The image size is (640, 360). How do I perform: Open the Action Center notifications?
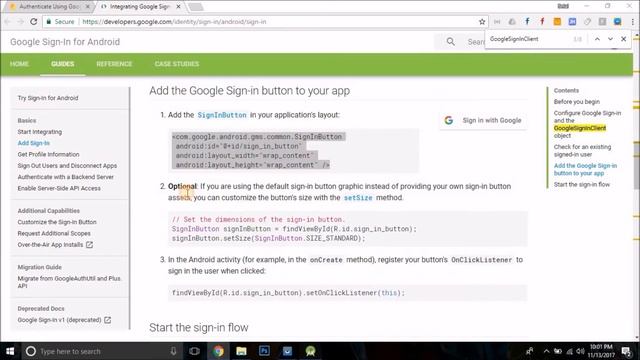point(627,351)
